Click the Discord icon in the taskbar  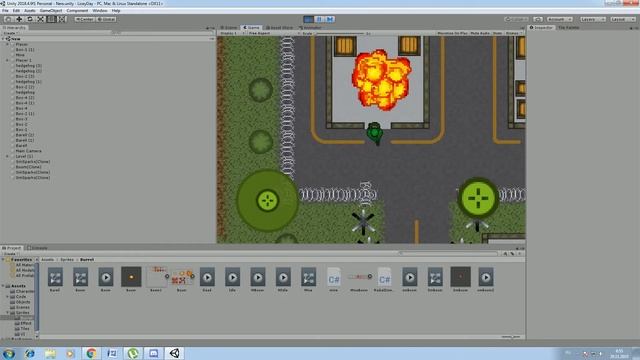pyautogui.click(x=153, y=353)
